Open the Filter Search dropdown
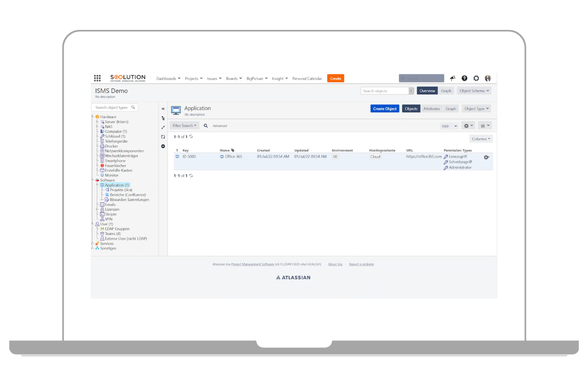 [185, 126]
